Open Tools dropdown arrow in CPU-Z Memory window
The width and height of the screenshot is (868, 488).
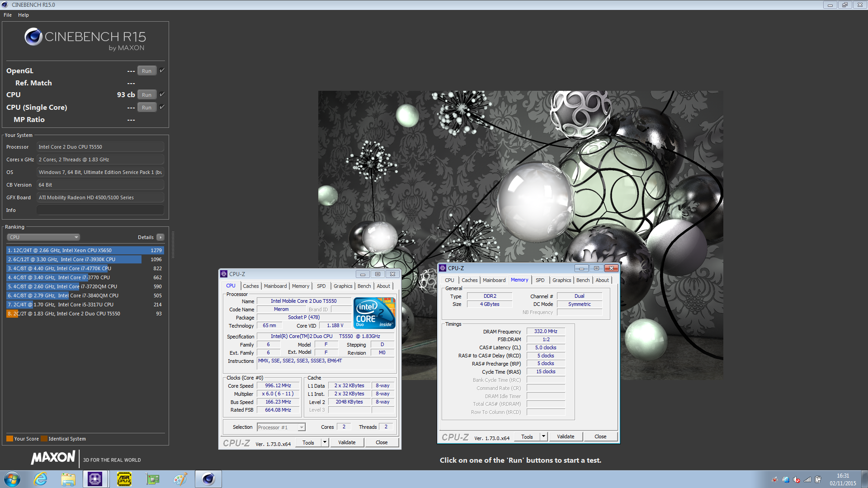tap(544, 436)
